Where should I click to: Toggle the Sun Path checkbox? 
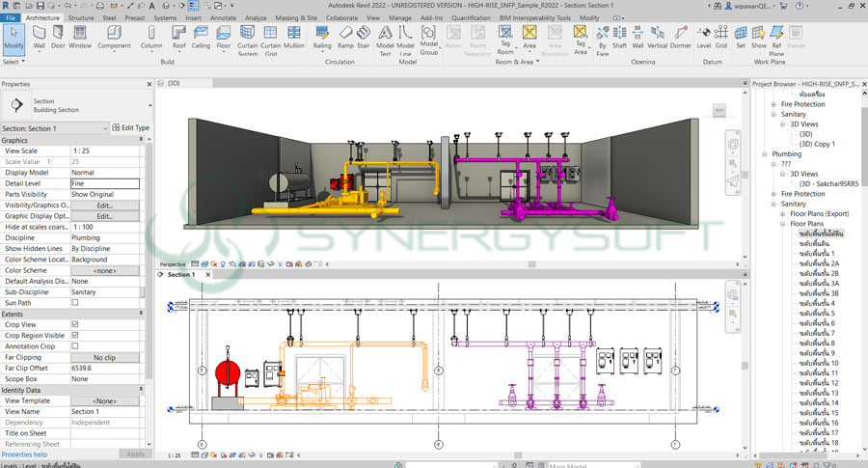pos(75,302)
